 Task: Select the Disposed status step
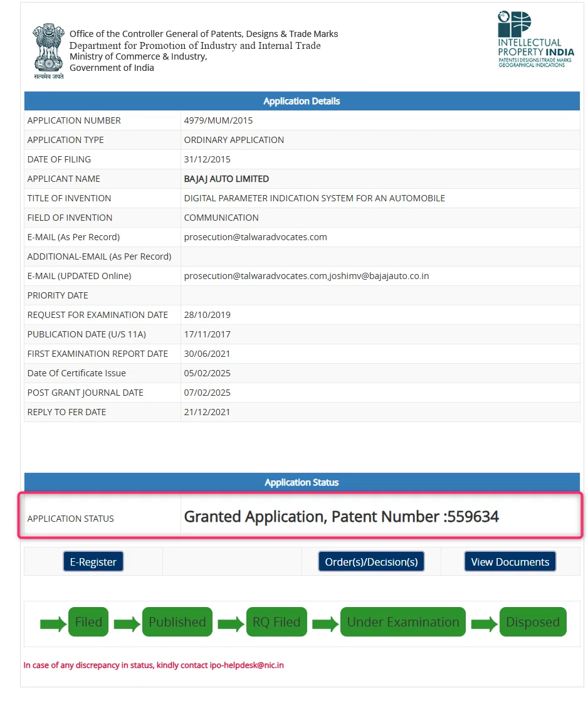click(533, 622)
